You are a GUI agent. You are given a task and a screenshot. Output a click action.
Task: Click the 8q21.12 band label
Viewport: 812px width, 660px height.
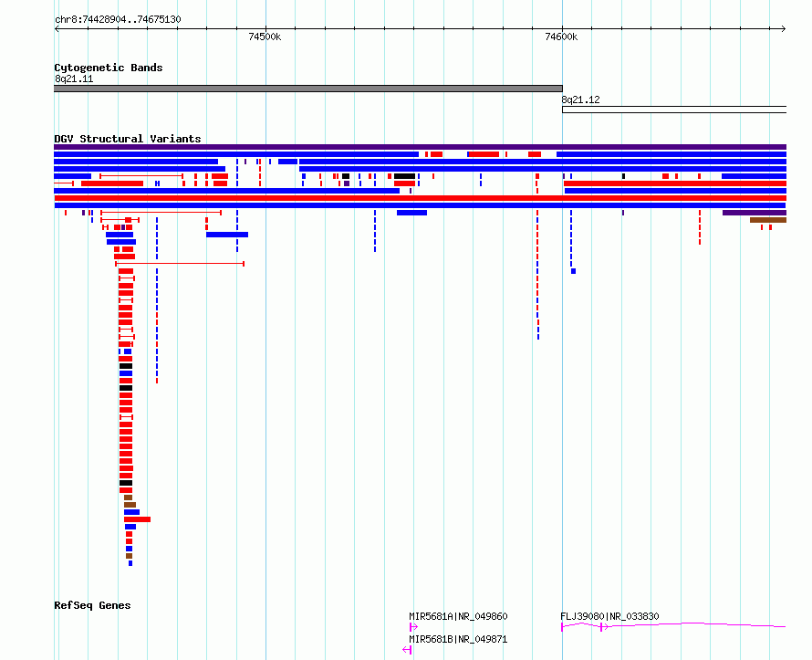coord(580,100)
